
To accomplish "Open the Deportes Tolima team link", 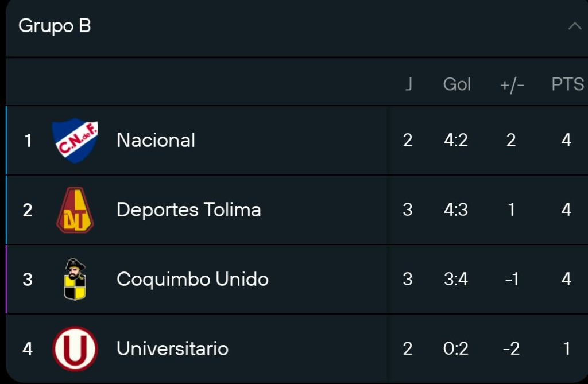I will point(188,210).
